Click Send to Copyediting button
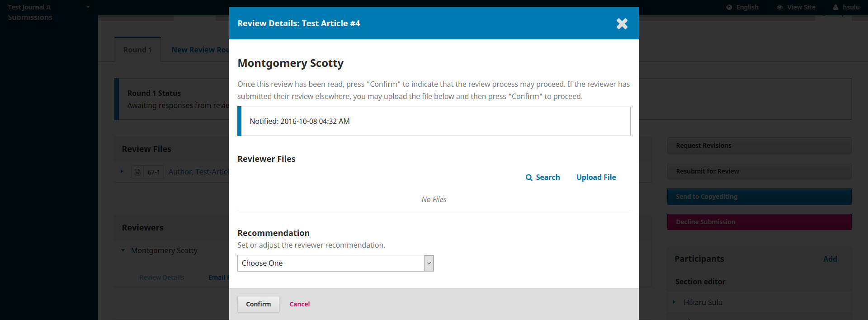This screenshot has height=320, width=868. tap(759, 197)
